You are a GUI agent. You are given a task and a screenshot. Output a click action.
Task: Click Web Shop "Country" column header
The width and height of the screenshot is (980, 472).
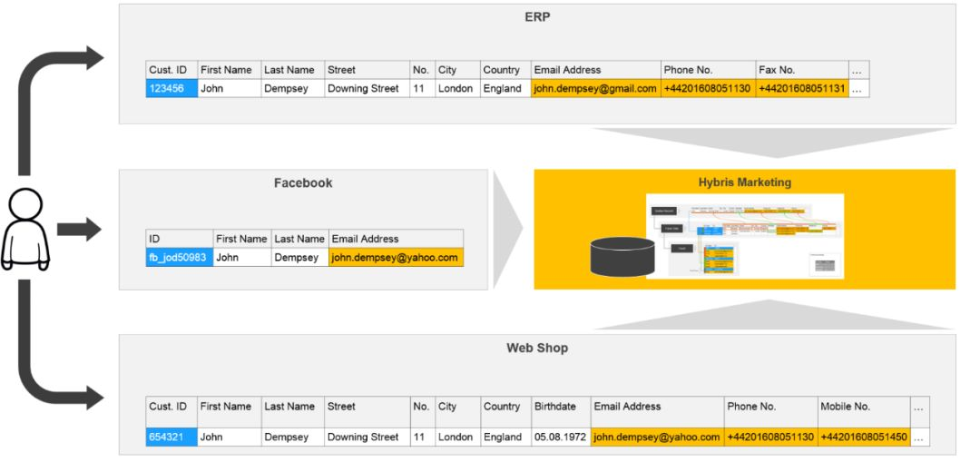(x=505, y=412)
